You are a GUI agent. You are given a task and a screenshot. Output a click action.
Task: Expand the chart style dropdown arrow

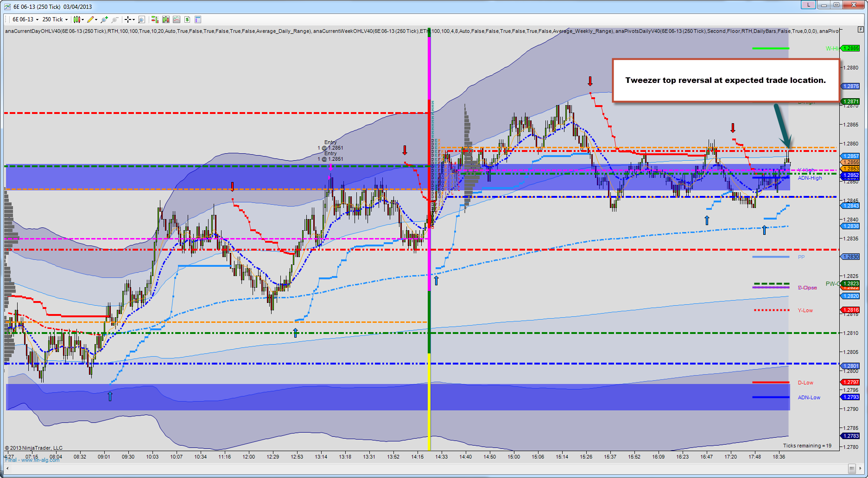click(82, 19)
